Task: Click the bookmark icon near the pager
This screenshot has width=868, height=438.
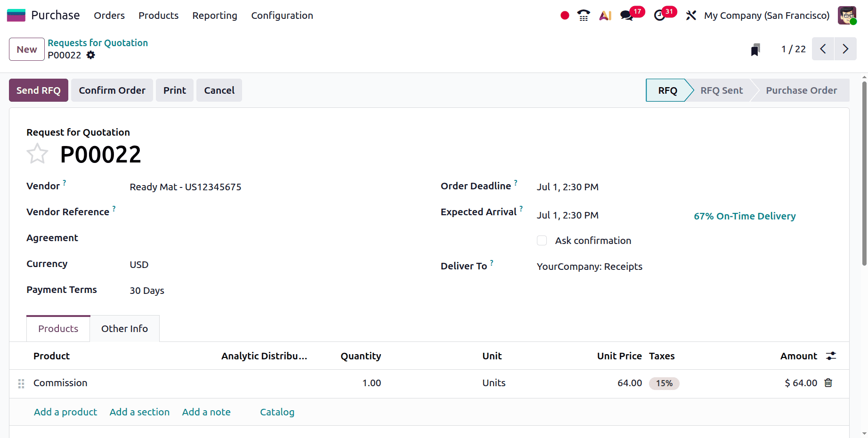Action: [x=755, y=49]
